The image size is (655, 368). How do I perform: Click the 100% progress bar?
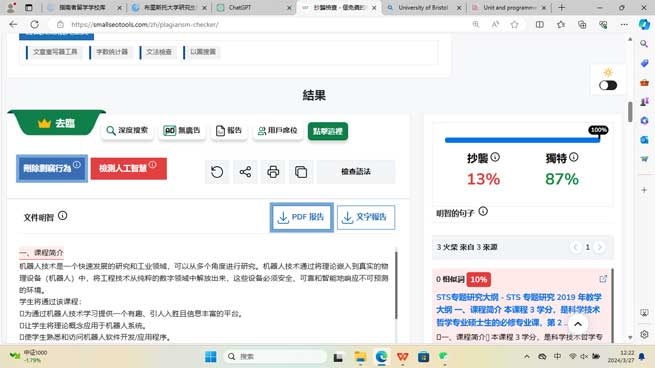(x=522, y=140)
